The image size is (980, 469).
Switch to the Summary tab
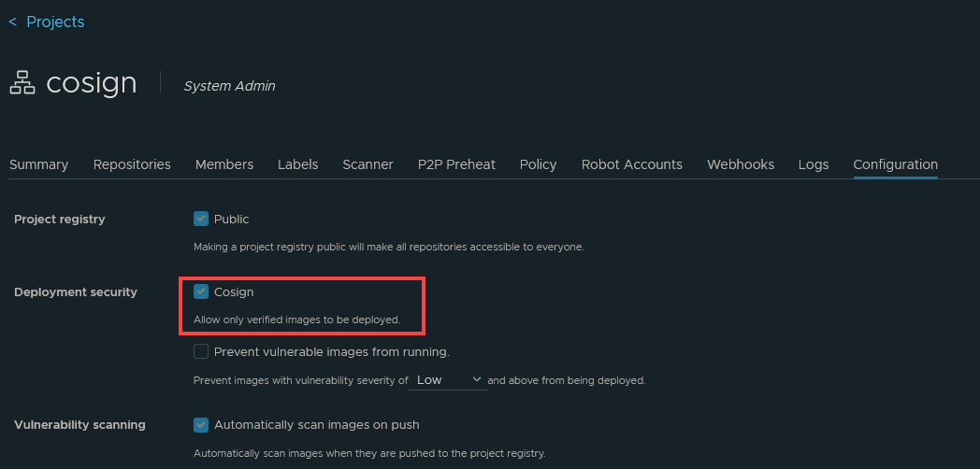point(38,164)
